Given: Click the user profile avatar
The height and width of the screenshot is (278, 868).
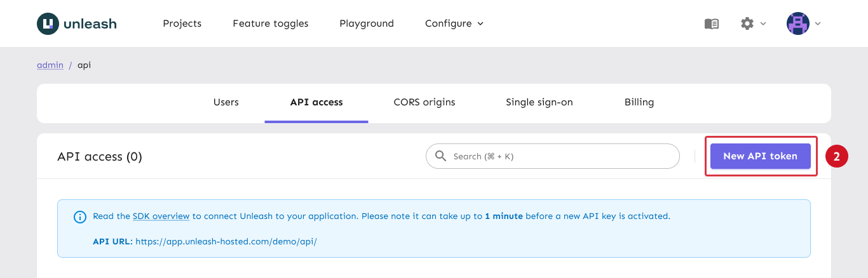Looking at the screenshot, I should (x=797, y=23).
